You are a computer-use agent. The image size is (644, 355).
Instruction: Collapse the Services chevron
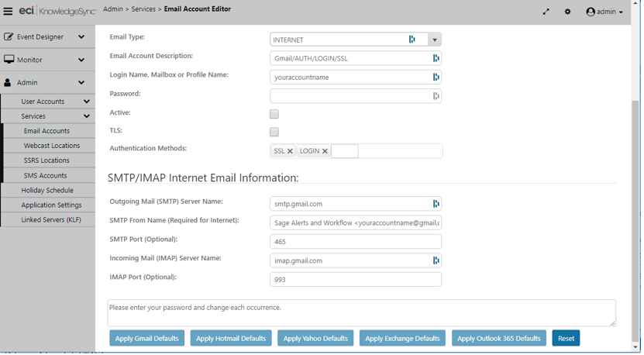coord(87,116)
